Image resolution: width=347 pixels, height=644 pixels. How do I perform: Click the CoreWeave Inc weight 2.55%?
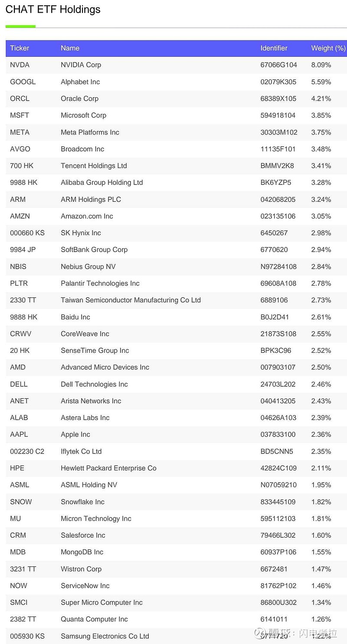click(x=321, y=334)
